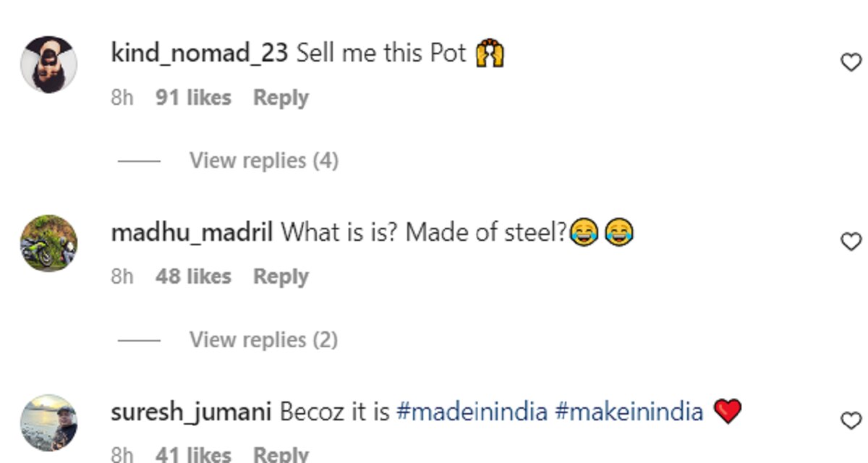Open the kind_nomad_23 username link
The width and height of the screenshot is (868, 463).
[200, 54]
